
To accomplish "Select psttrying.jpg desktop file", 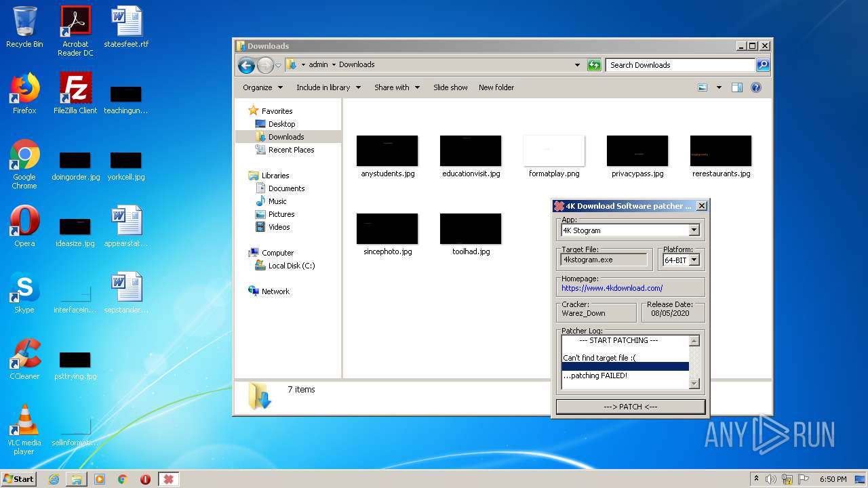I will [75, 365].
